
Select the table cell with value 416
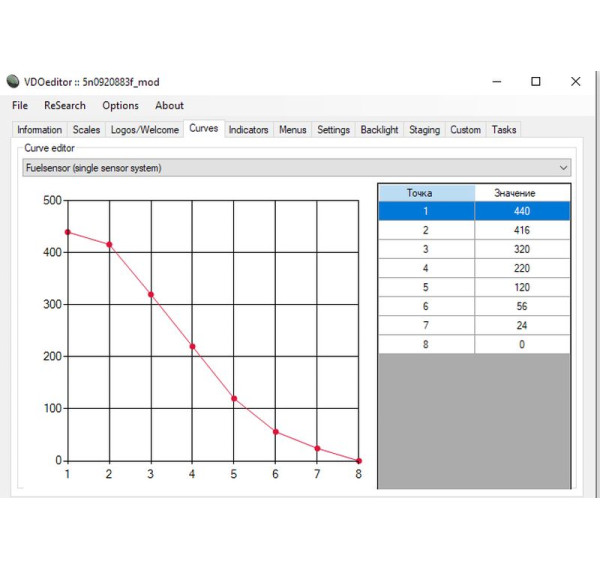coord(522,230)
